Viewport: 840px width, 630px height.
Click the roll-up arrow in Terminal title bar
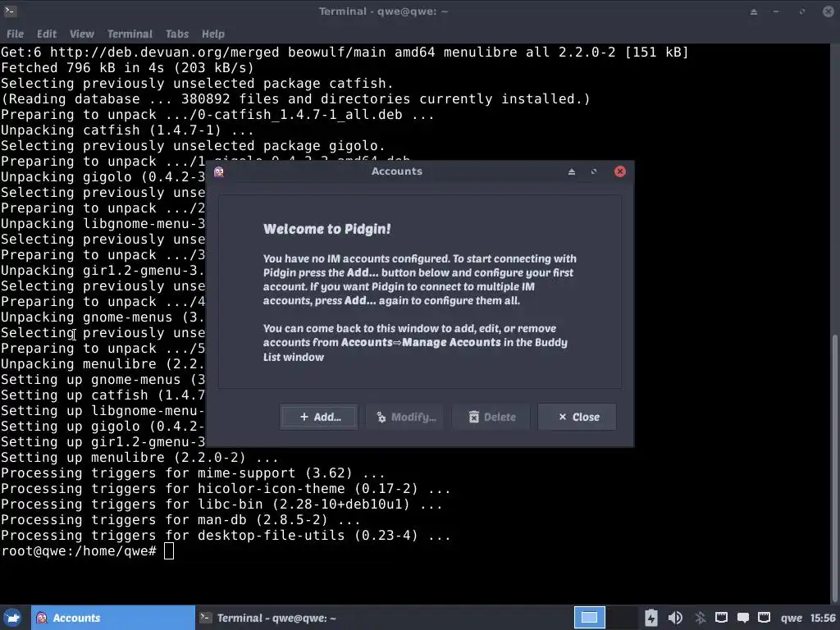(x=754, y=11)
